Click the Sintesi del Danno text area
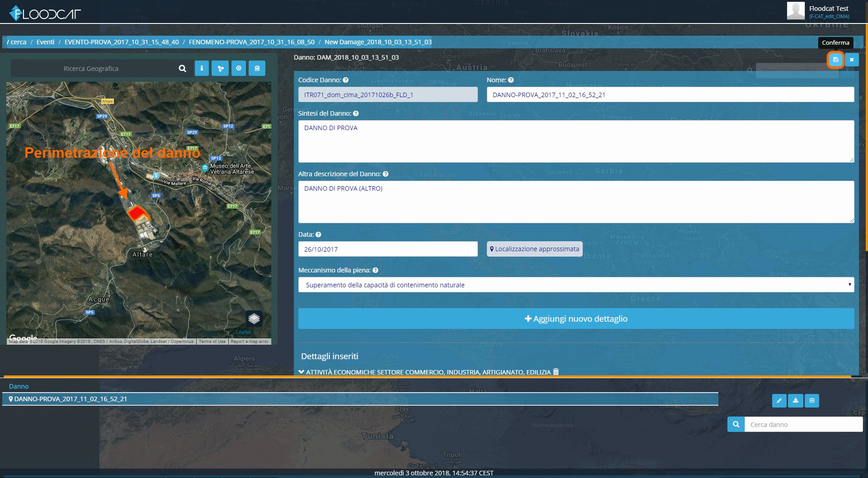This screenshot has width=868, height=478. tap(576, 141)
